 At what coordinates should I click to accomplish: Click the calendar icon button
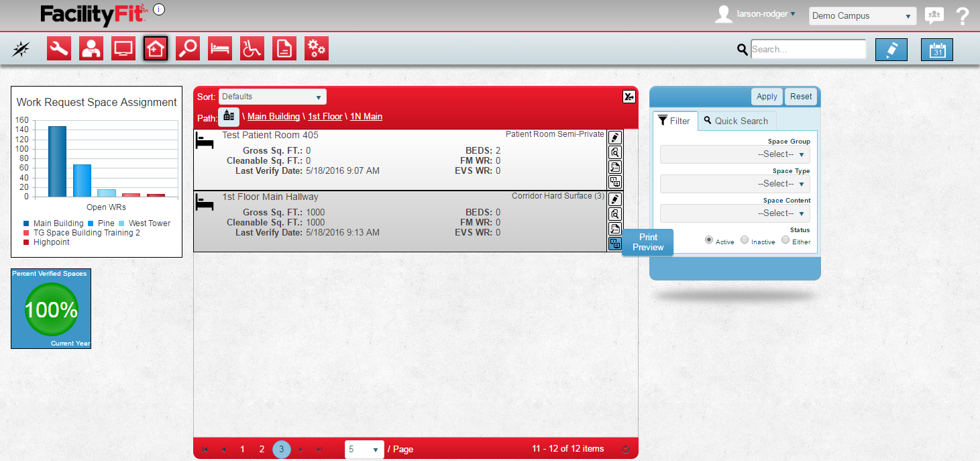936,50
